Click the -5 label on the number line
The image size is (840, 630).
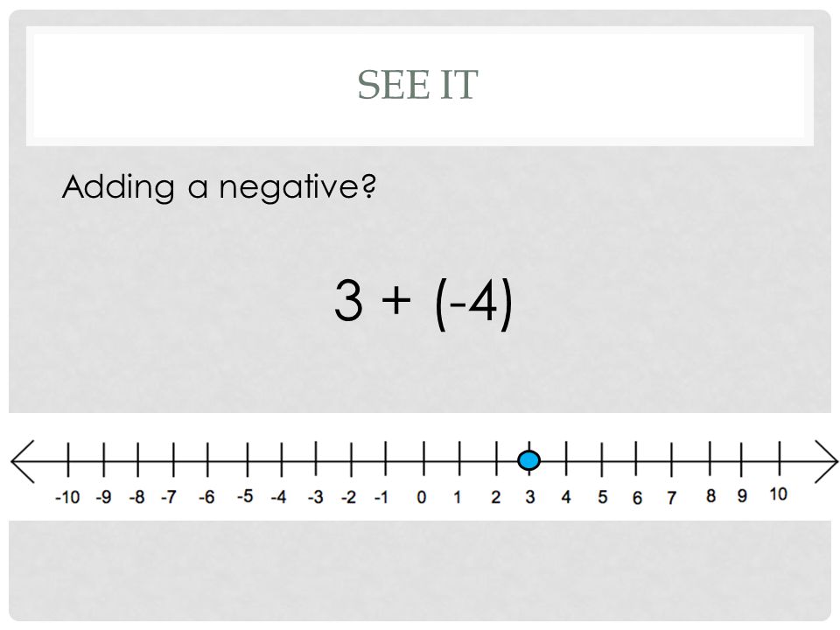click(x=245, y=496)
